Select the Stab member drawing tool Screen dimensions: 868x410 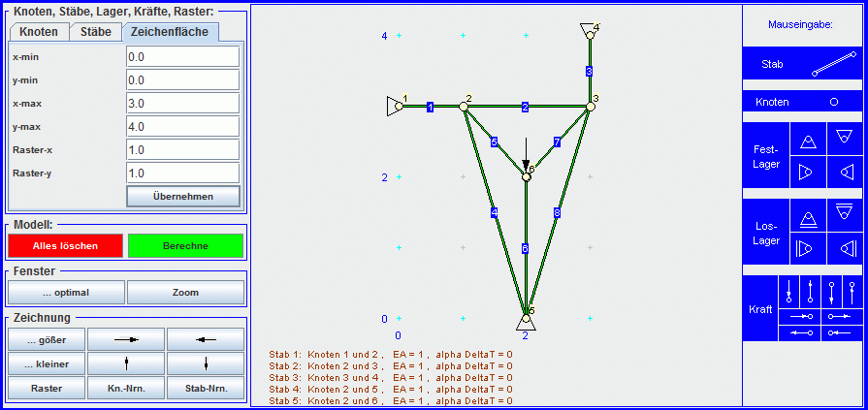pyautogui.click(x=802, y=64)
